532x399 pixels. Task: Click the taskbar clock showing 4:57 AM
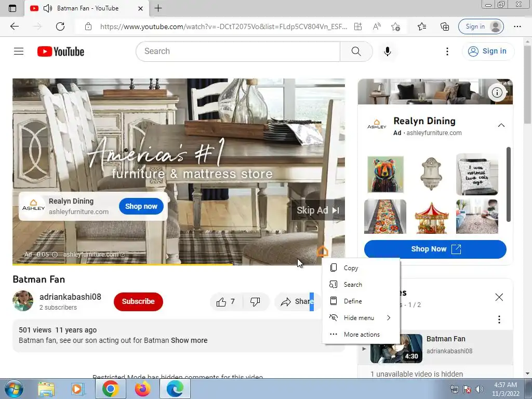click(506, 389)
